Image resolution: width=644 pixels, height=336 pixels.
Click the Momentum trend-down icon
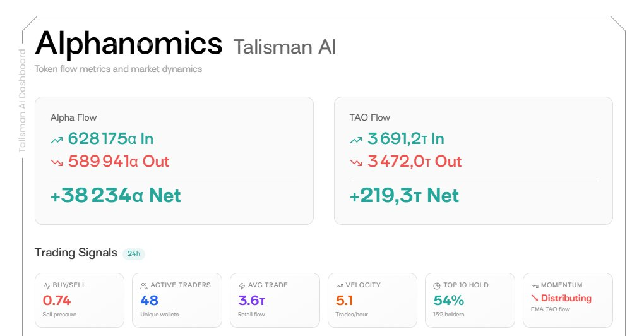(x=535, y=285)
